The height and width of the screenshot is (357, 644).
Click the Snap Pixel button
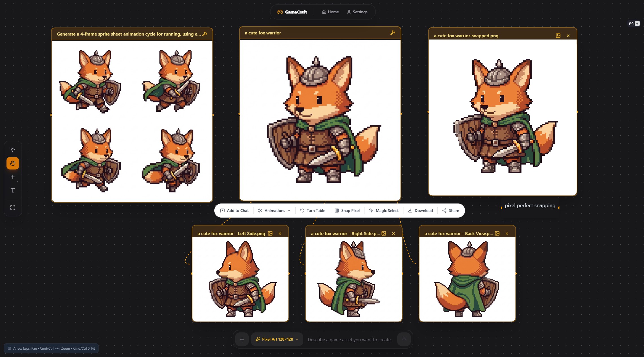[x=347, y=211]
